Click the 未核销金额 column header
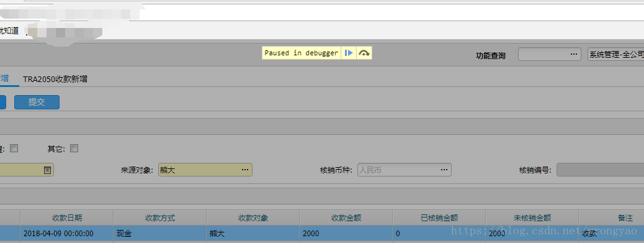This screenshot has width=644, height=243. 532,218
